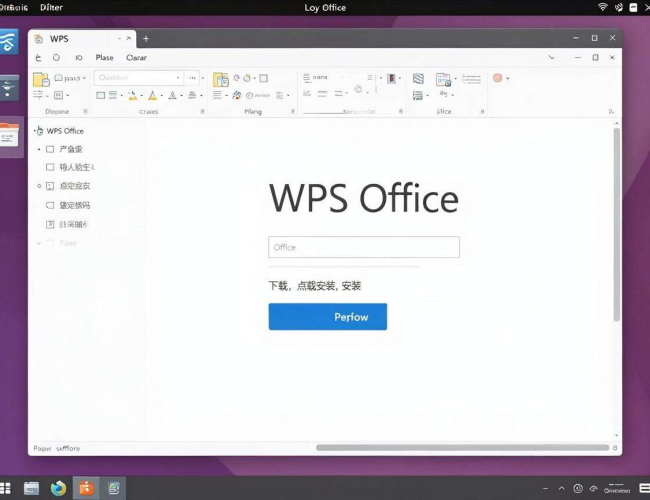Click the text 下载，点载安装，安装
Viewport: 650px width, 500px height.
(315, 286)
